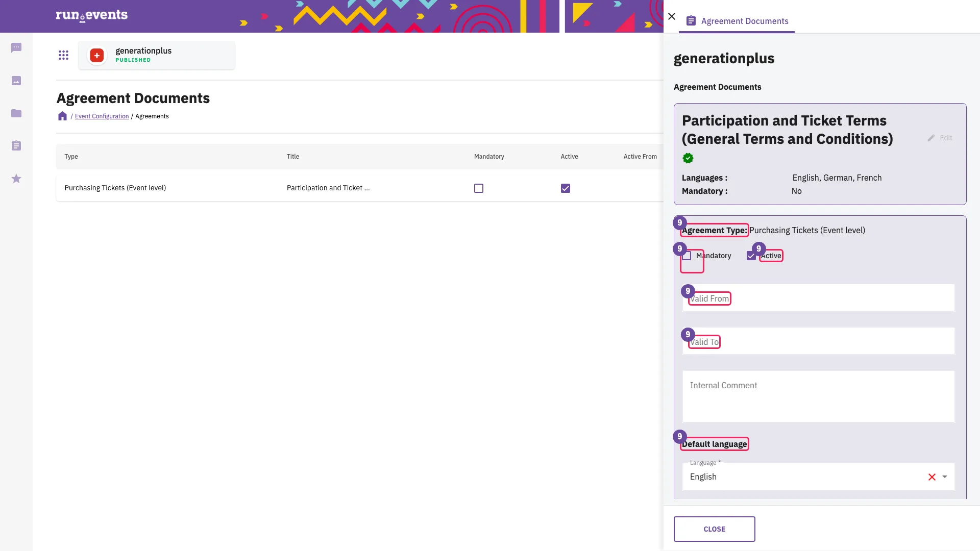
Task: Go to home via breadcrumb house icon
Action: [62, 116]
